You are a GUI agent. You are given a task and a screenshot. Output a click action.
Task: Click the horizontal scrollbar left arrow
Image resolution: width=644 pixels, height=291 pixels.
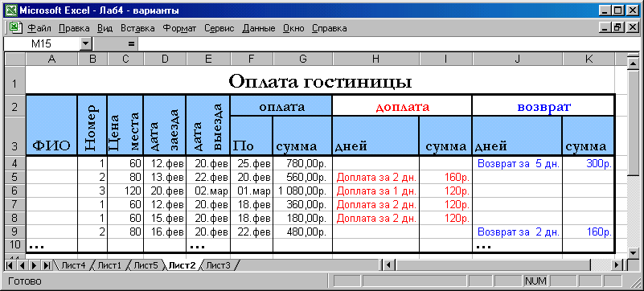pos(389,265)
